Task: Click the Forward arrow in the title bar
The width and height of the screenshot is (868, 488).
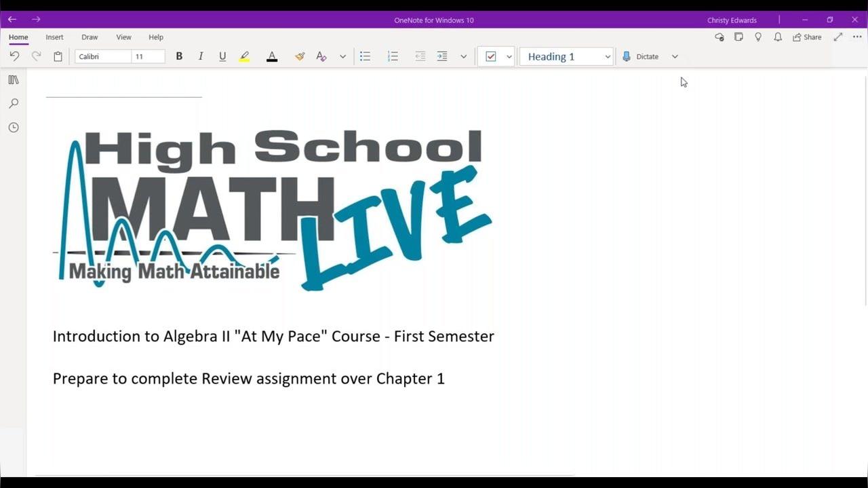Action: click(36, 20)
